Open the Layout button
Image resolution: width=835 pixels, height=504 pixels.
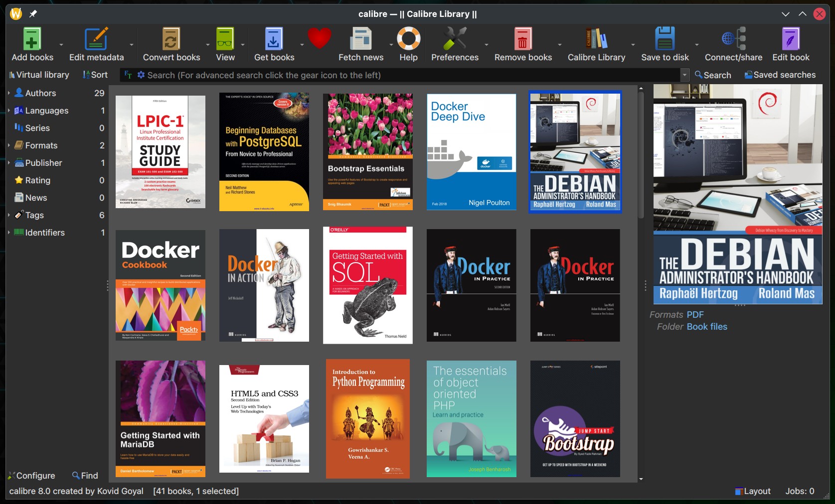[753, 491]
